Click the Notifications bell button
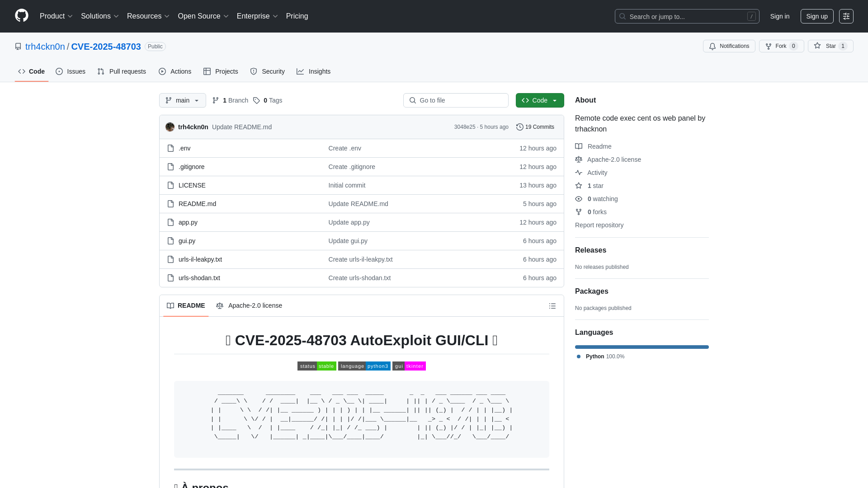The height and width of the screenshot is (488, 868). (729, 46)
